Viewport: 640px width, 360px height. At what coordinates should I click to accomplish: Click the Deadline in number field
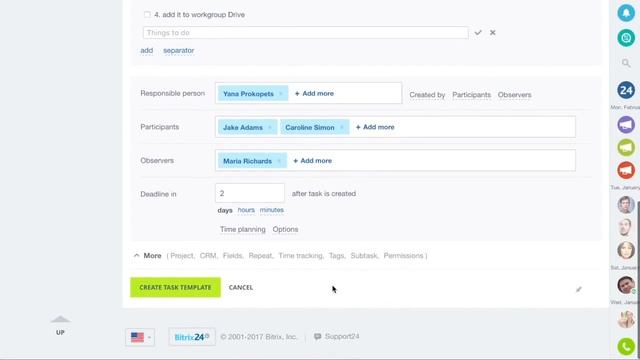point(250,193)
